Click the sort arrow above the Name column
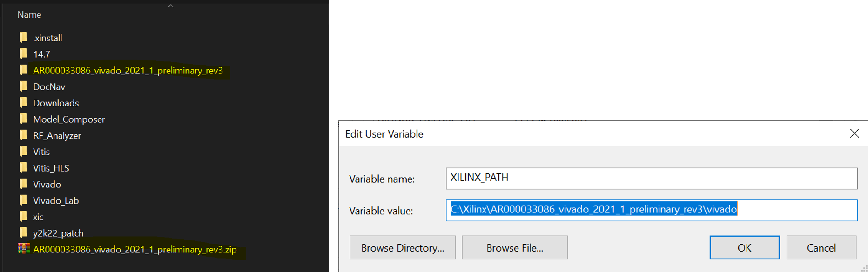The image size is (868, 272). pos(171,6)
